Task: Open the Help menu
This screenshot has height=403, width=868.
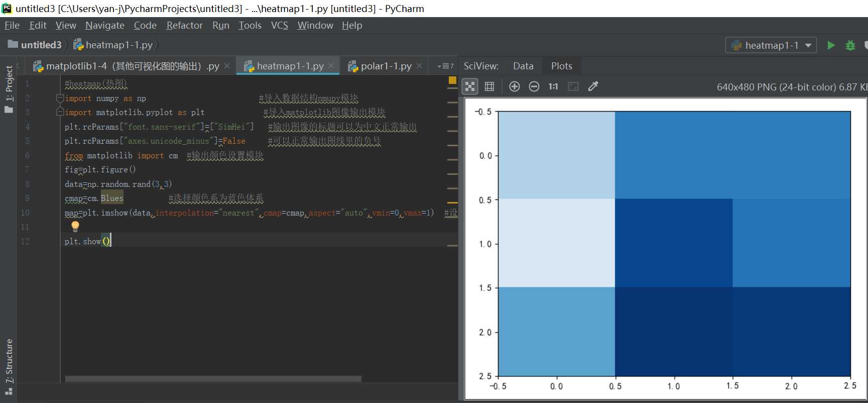Action: tap(352, 25)
